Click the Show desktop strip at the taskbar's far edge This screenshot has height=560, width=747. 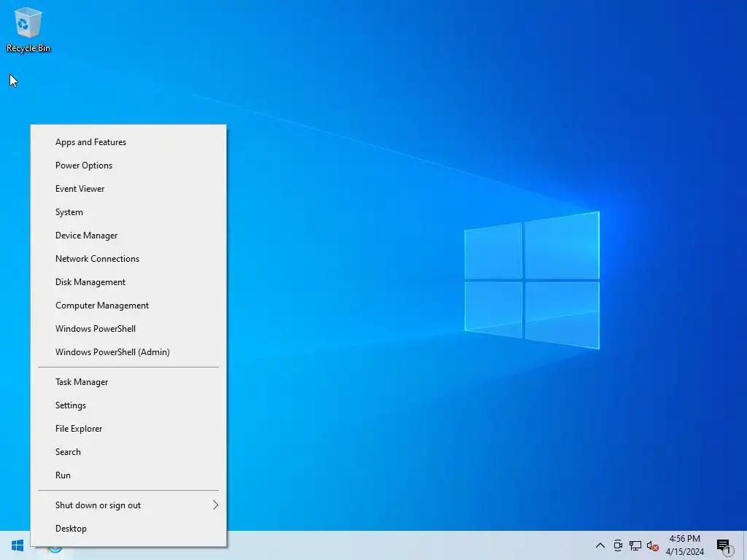[x=745, y=545]
